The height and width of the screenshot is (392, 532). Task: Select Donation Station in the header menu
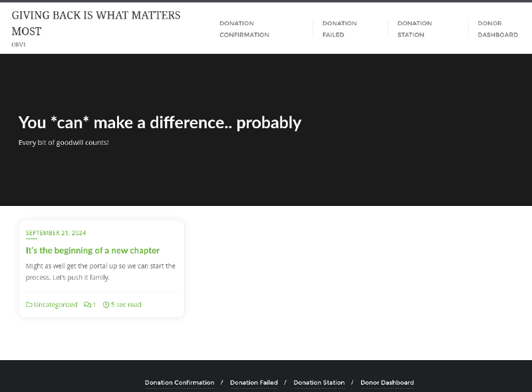(414, 29)
